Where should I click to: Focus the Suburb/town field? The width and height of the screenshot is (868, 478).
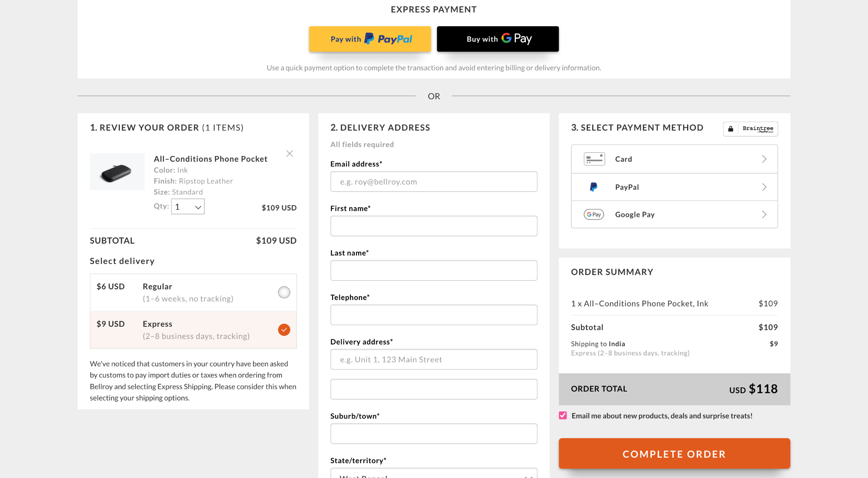pos(434,434)
